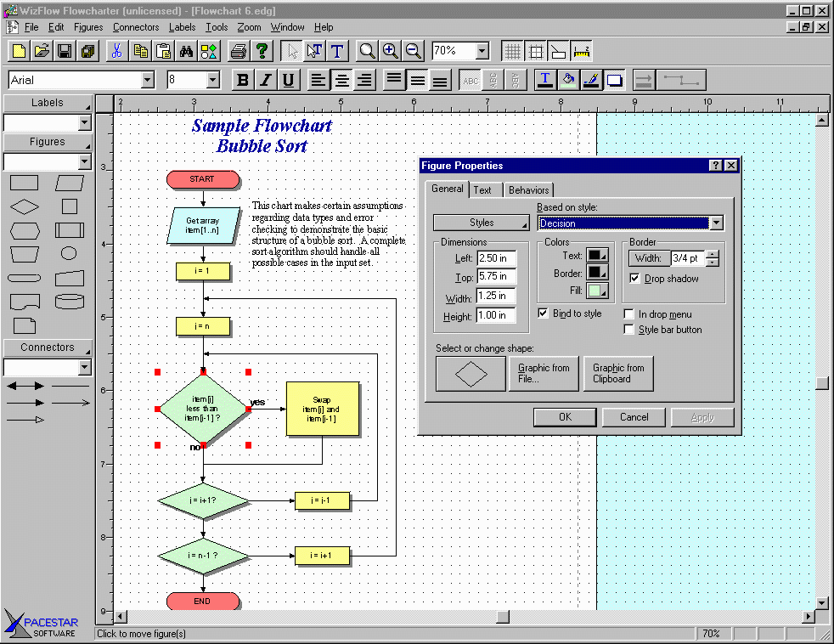Open the Figures menu
The height and width of the screenshot is (644, 834).
click(x=88, y=27)
